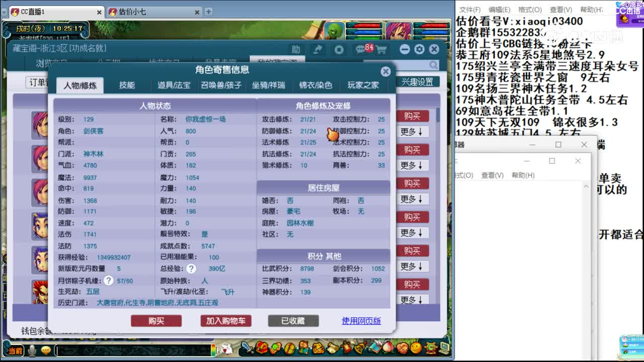Switch to 锦衣/染色 tab

[x=315, y=85]
